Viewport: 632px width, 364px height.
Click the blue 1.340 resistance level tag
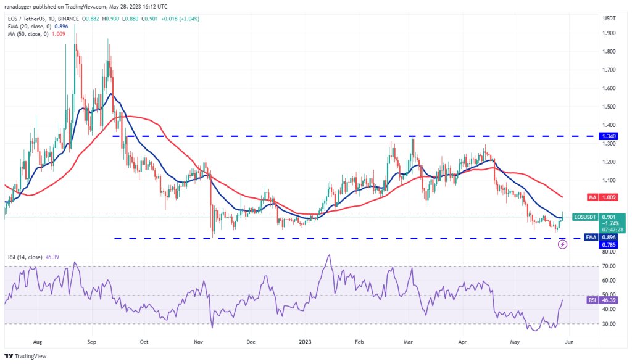click(608, 136)
